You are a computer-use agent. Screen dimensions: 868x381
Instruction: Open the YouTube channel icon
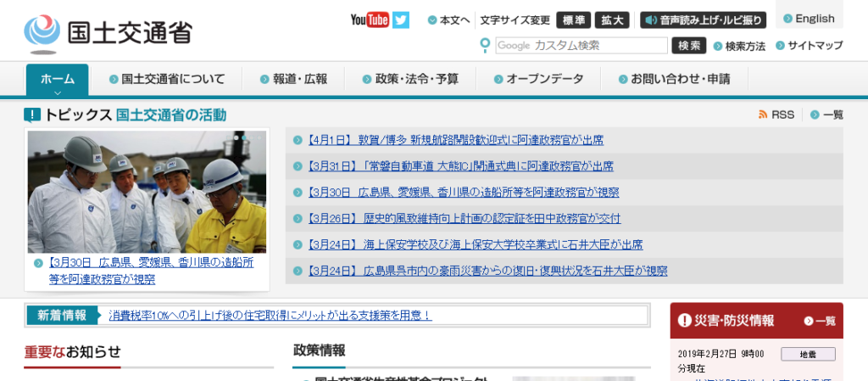tap(370, 20)
